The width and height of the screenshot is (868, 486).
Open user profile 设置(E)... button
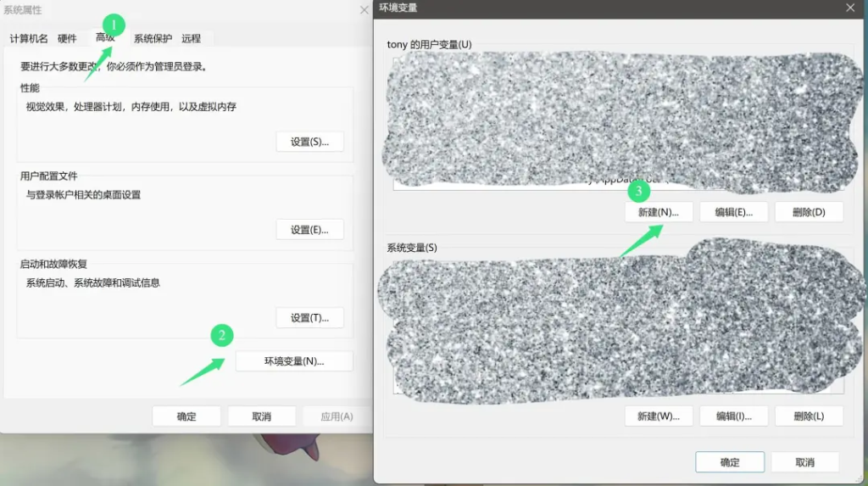coord(310,230)
